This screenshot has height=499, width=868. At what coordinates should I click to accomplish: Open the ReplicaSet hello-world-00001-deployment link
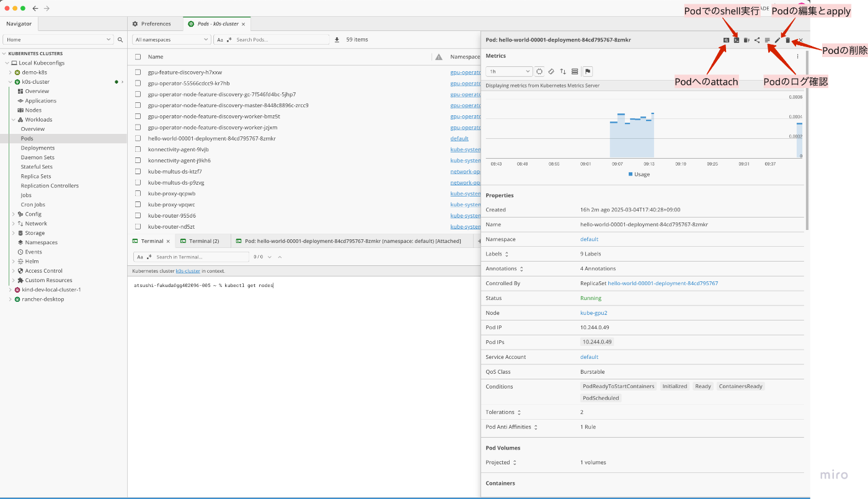[x=663, y=283]
